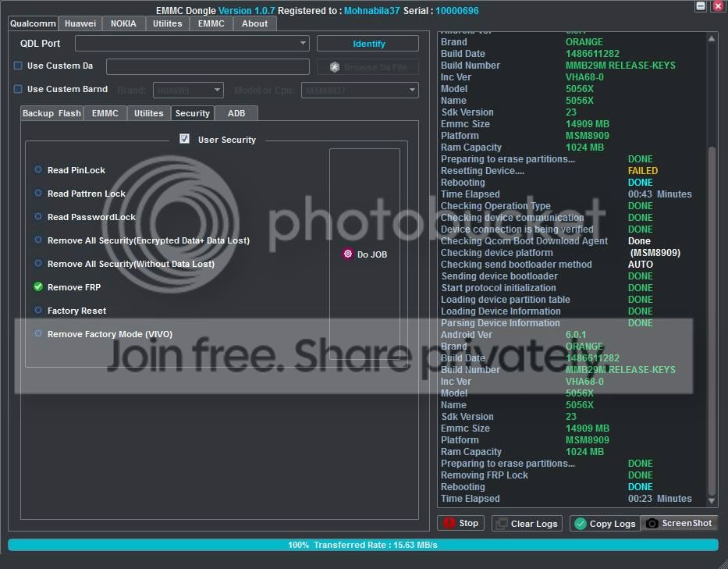Select the Read Pattren Lock option

(38, 193)
